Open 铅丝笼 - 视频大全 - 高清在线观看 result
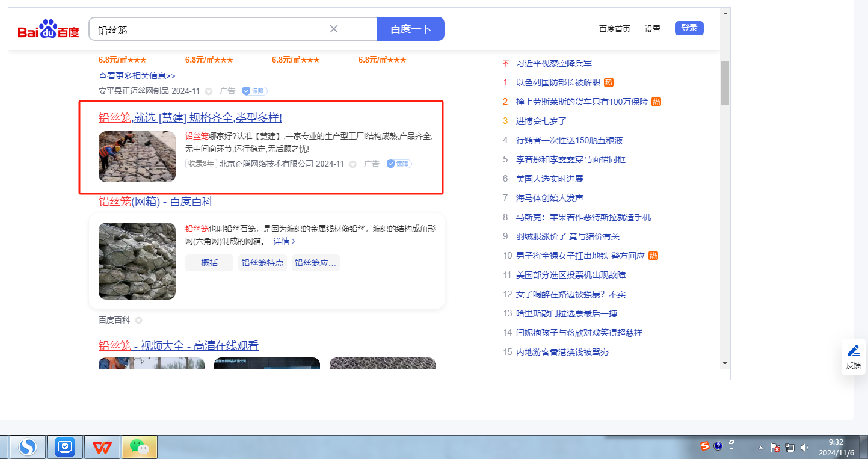Image resolution: width=868 pixels, height=459 pixels. [179, 345]
